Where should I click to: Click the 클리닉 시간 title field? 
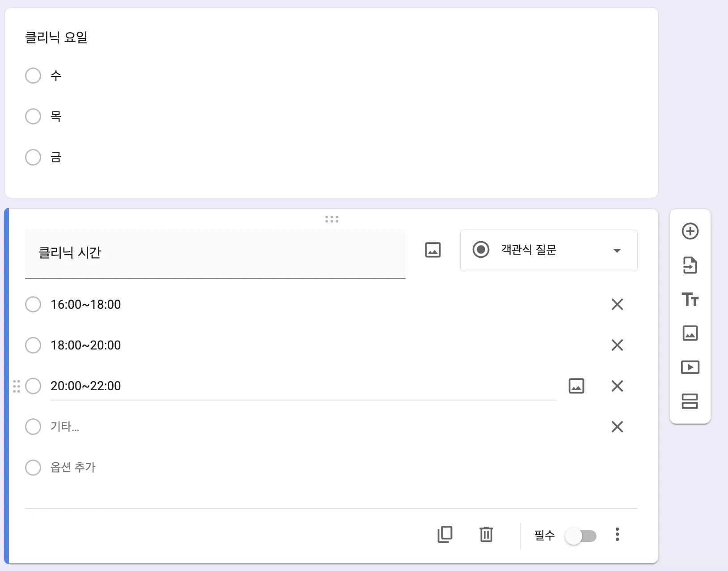pos(215,253)
